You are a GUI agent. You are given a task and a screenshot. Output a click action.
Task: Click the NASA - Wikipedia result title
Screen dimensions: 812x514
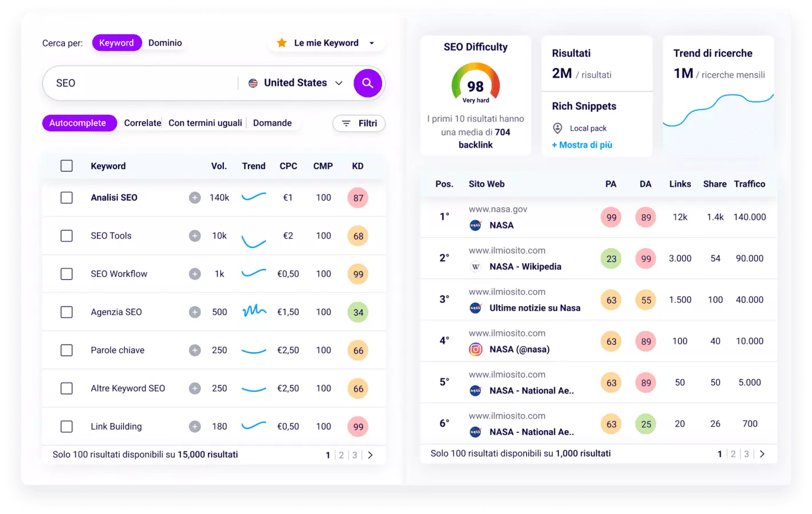tap(525, 267)
